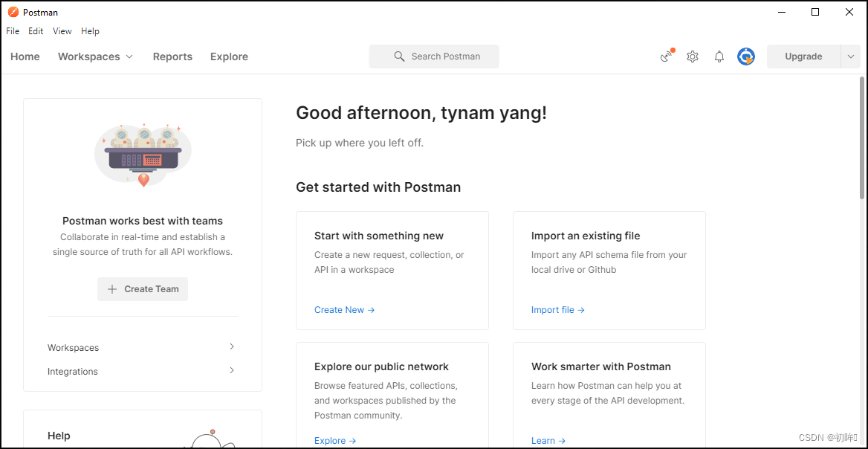Maximize the Postman window

814,12
